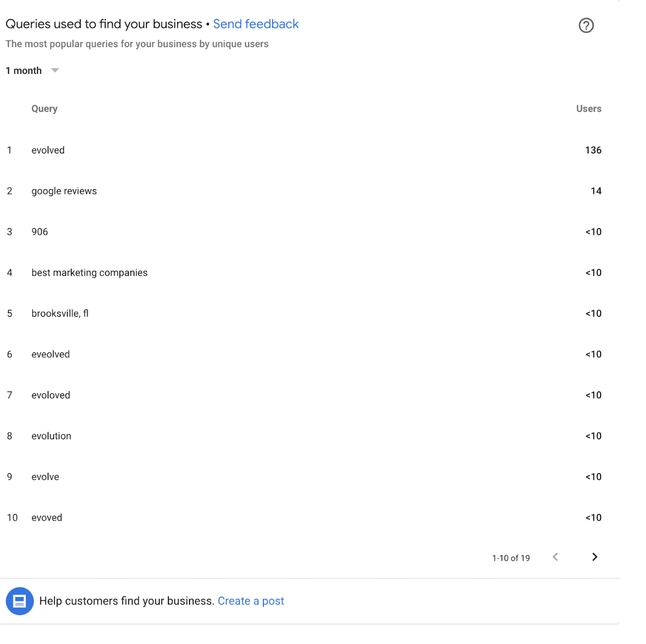
Task: Select the "evolved" query row
Action: [x=304, y=150]
